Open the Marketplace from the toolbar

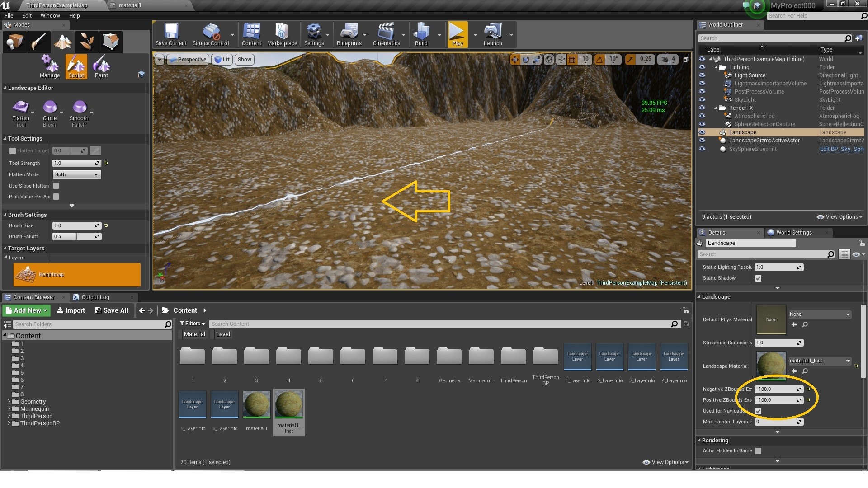point(282,35)
